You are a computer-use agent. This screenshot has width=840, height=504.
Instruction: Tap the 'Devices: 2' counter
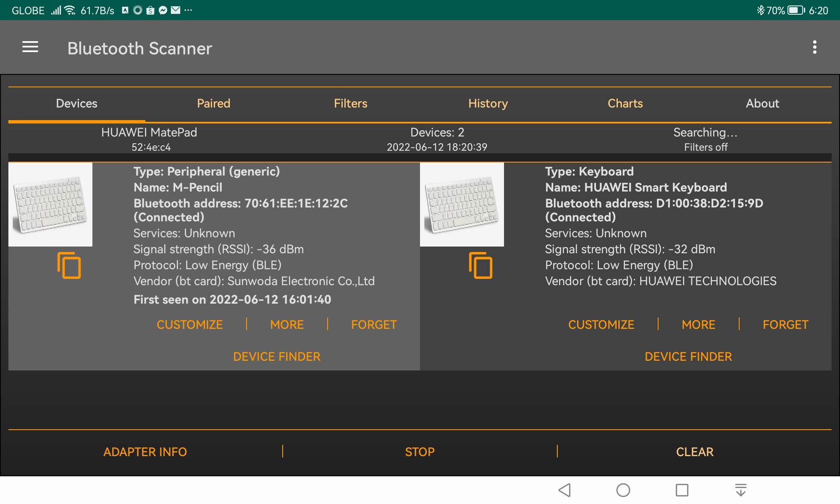tap(437, 132)
